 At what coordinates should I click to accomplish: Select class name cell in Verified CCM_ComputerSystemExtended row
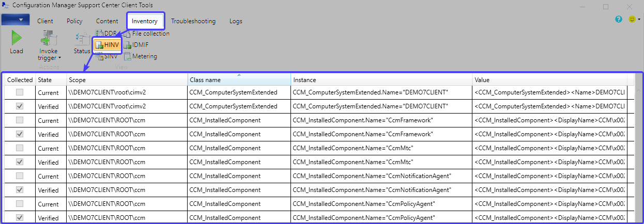(239, 106)
